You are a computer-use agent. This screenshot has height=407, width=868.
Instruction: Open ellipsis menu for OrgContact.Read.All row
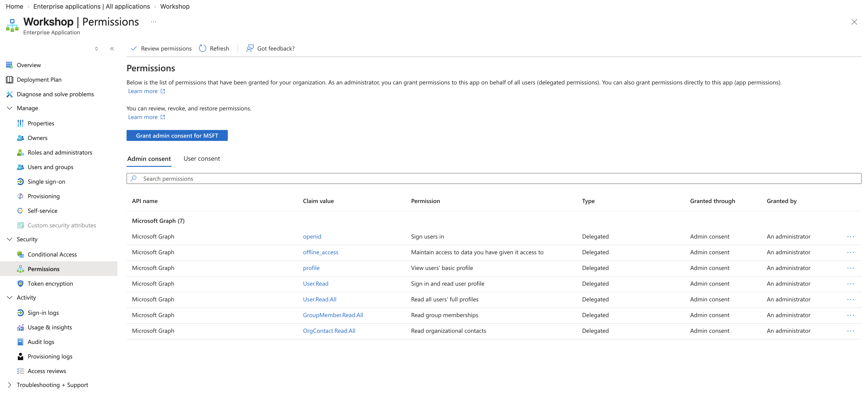(x=850, y=331)
